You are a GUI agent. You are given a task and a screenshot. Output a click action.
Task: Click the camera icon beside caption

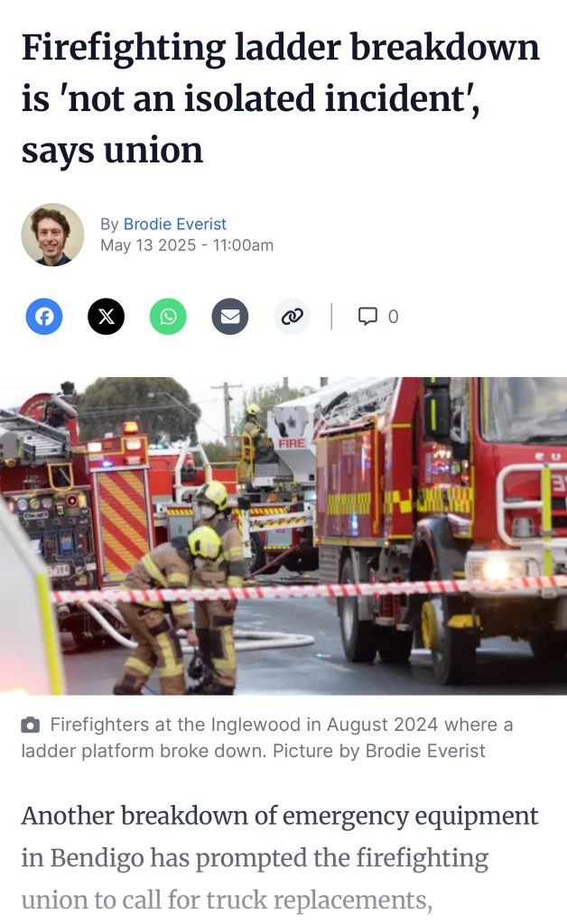31,725
